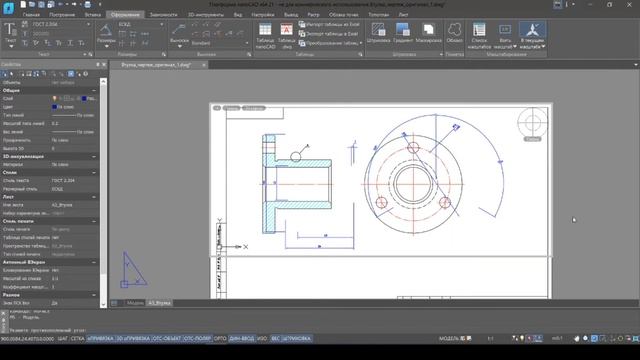The image size is (640, 360).
Task: Open the Вывод ribbon tab
Action: [x=291, y=14]
